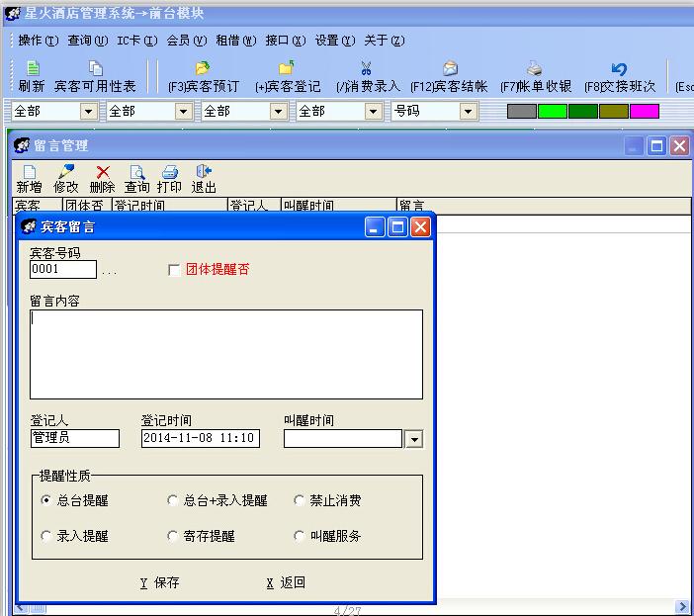Select the 录入提醒 radio button
694x616 pixels.
point(45,536)
